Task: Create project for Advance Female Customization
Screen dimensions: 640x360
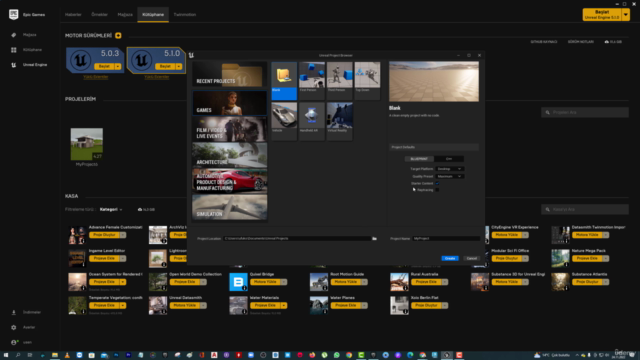Action: (104, 235)
